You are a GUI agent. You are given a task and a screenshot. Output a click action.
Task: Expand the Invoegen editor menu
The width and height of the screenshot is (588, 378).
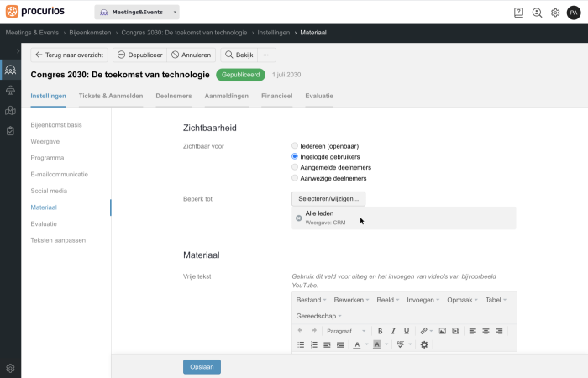click(x=423, y=300)
